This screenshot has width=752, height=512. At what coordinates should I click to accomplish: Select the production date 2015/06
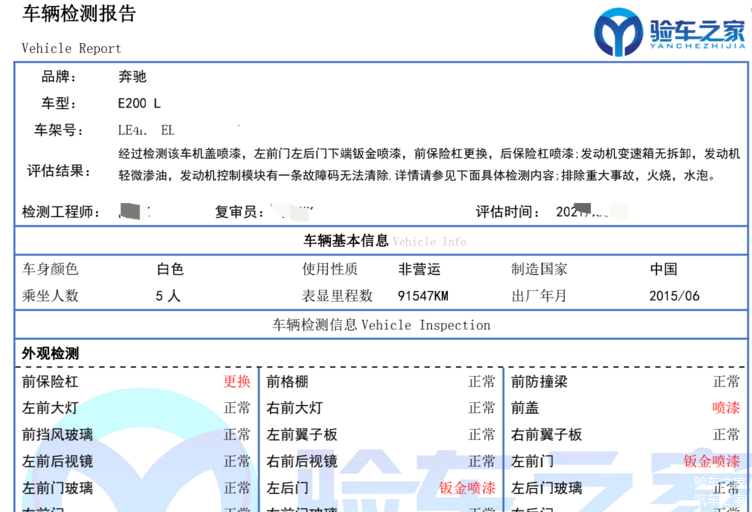(674, 296)
